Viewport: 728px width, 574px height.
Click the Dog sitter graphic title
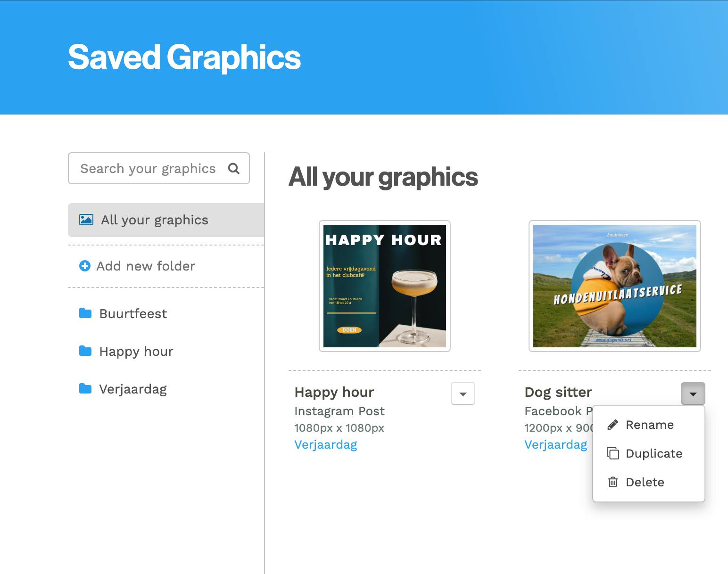tap(558, 392)
